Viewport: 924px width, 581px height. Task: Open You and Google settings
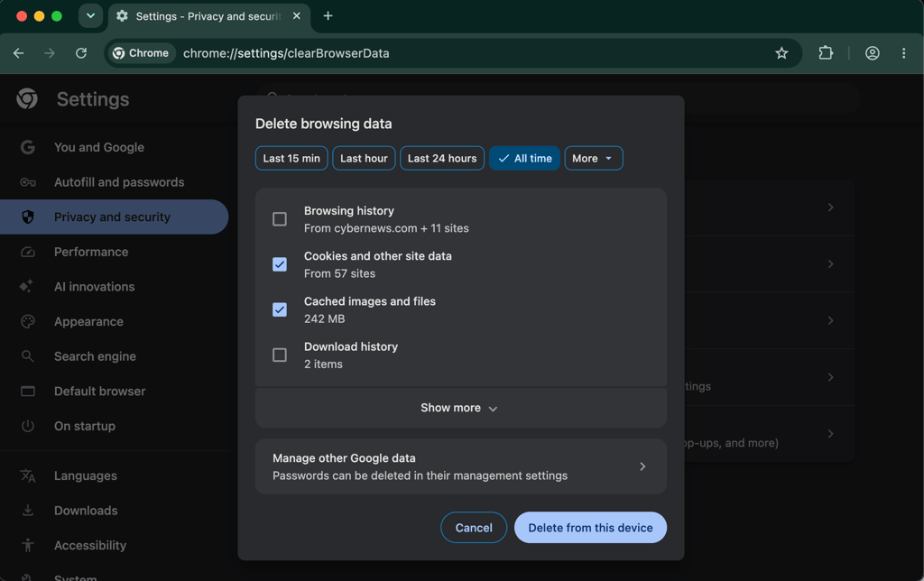click(x=115, y=147)
